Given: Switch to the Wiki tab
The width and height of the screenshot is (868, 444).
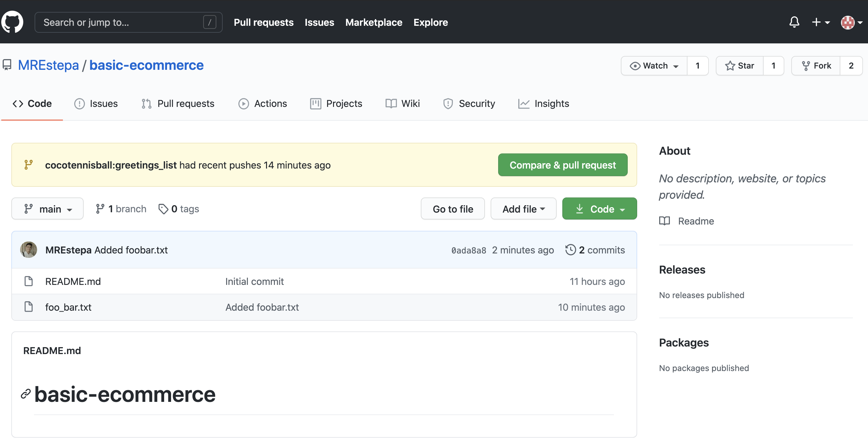Looking at the screenshot, I should [402, 103].
